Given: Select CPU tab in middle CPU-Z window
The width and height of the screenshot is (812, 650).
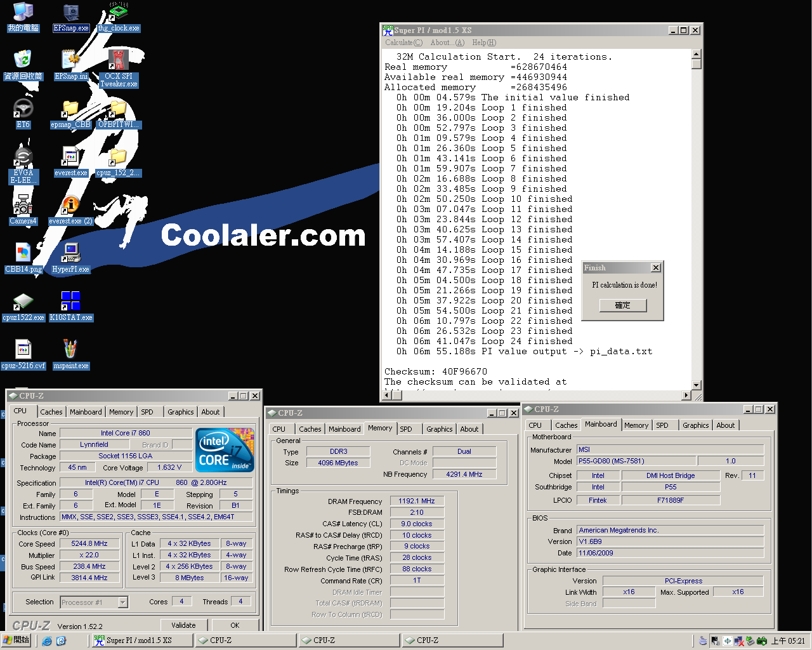Looking at the screenshot, I should click(x=279, y=429).
